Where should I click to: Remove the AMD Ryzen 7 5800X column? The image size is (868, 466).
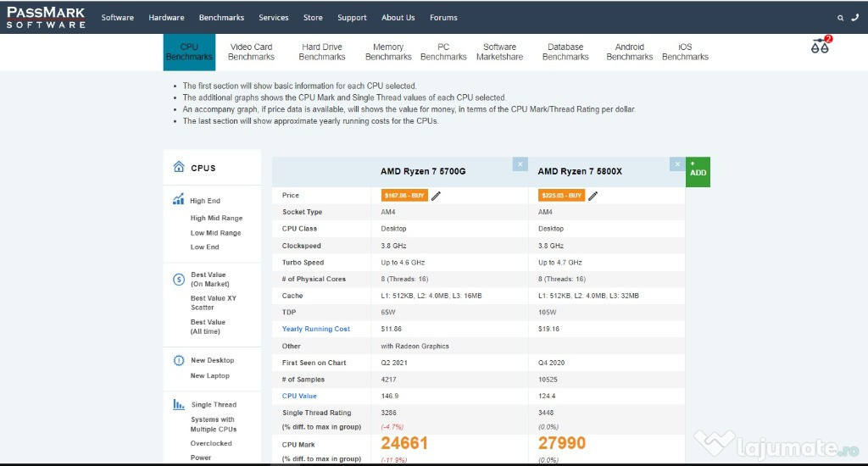[x=677, y=164]
